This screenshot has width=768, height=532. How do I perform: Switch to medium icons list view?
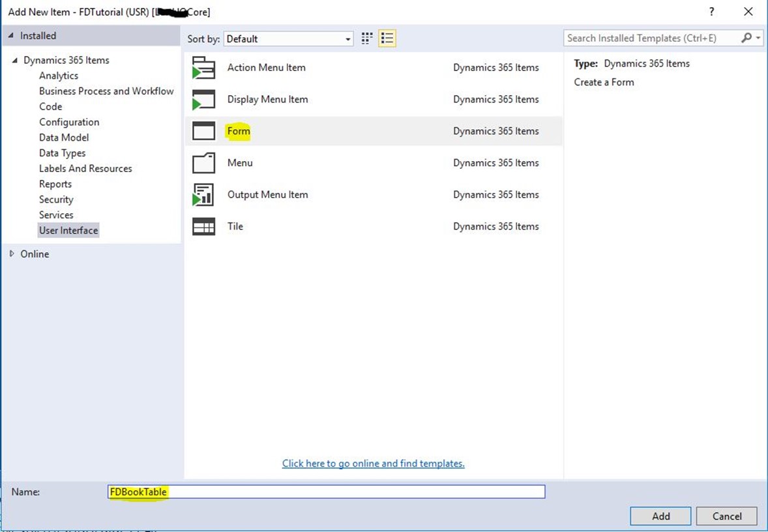pos(387,38)
